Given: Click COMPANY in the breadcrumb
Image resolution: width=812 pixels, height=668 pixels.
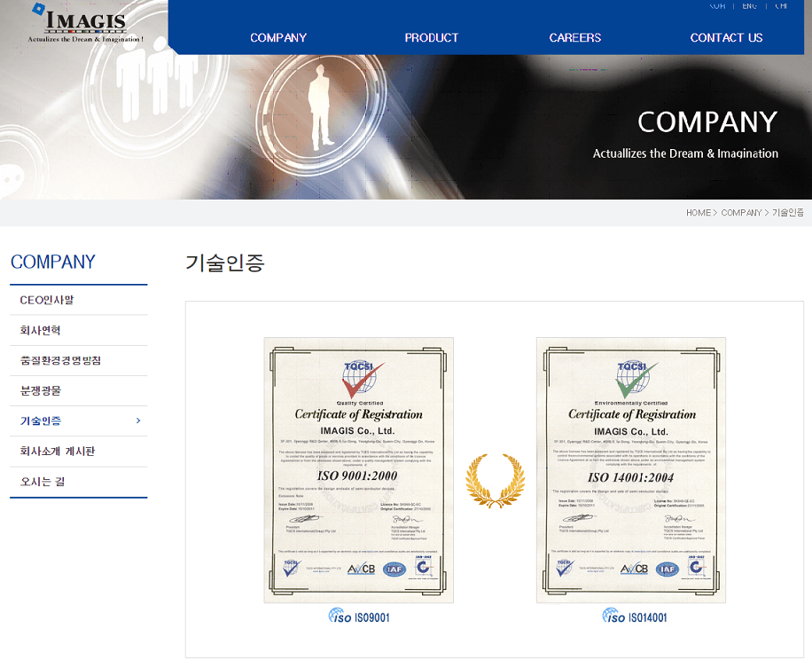Looking at the screenshot, I should tap(741, 213).
